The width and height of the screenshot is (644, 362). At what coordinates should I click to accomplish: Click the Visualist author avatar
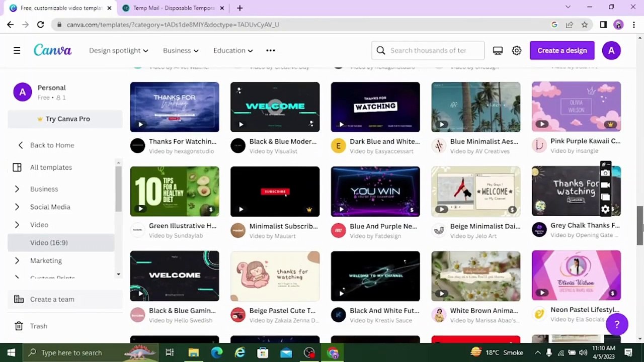238,146
